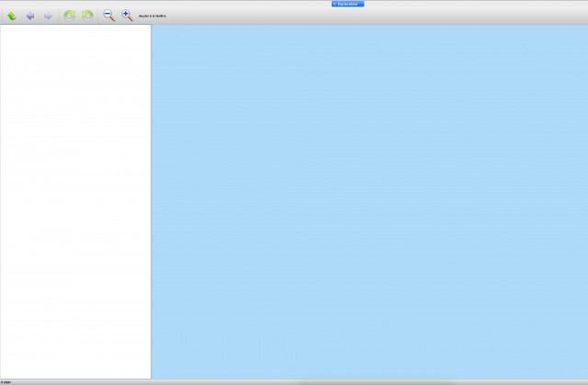The height and width of the screenshot is (385, 588).
Task: Rotate image counterclockwise with first green circular icon
Action: click(70, 16)
